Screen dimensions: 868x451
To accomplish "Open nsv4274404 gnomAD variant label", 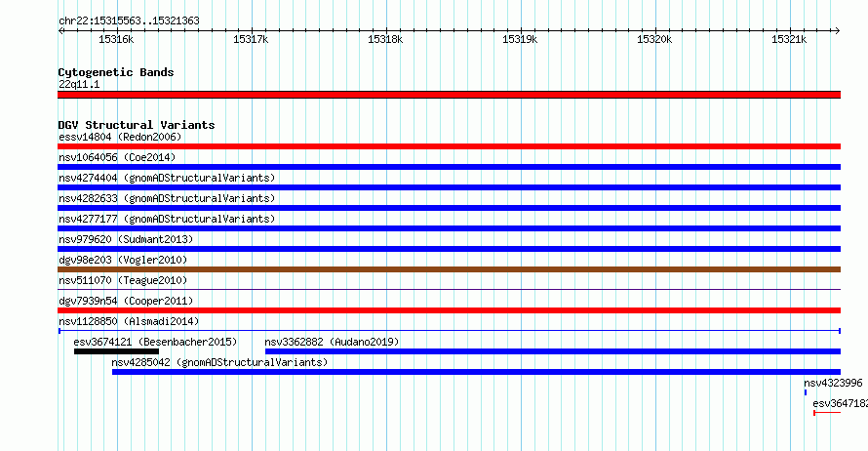I will (x=167, y=178).
